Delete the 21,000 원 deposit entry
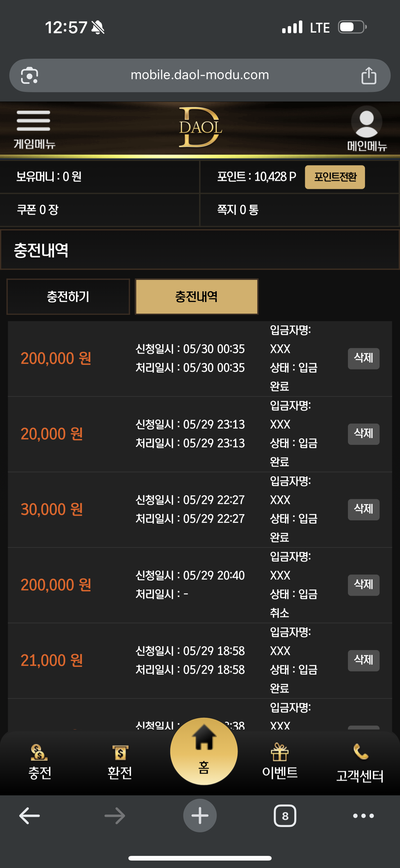Viewport: 400px width, 868px height. point(364,660)
